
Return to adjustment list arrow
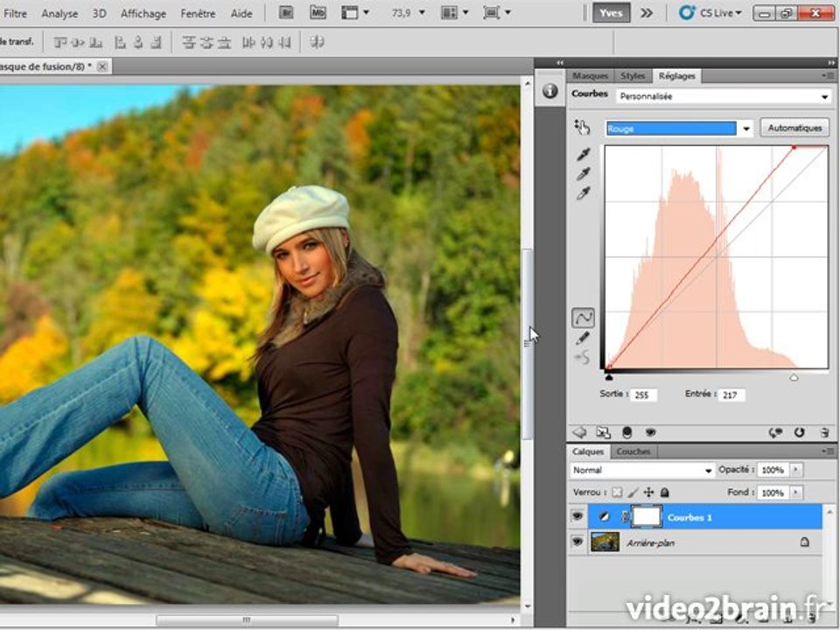579,432
